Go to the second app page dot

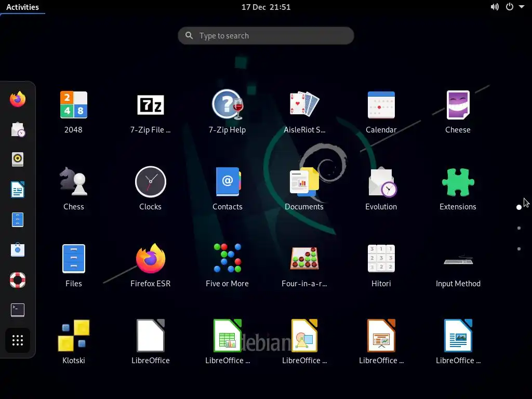[x=519, y=228]
